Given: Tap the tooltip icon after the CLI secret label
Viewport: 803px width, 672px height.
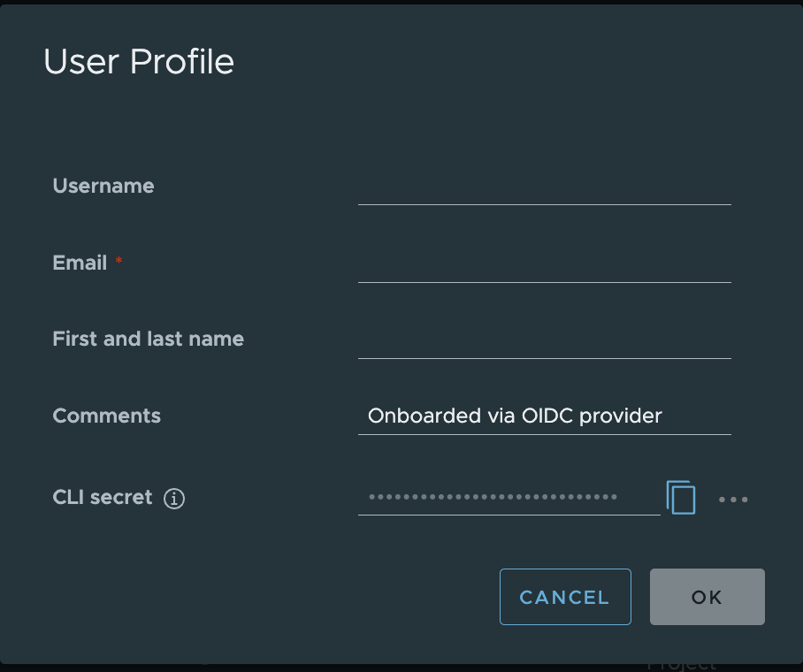Looking at the screenshot, I should (175, 499).
